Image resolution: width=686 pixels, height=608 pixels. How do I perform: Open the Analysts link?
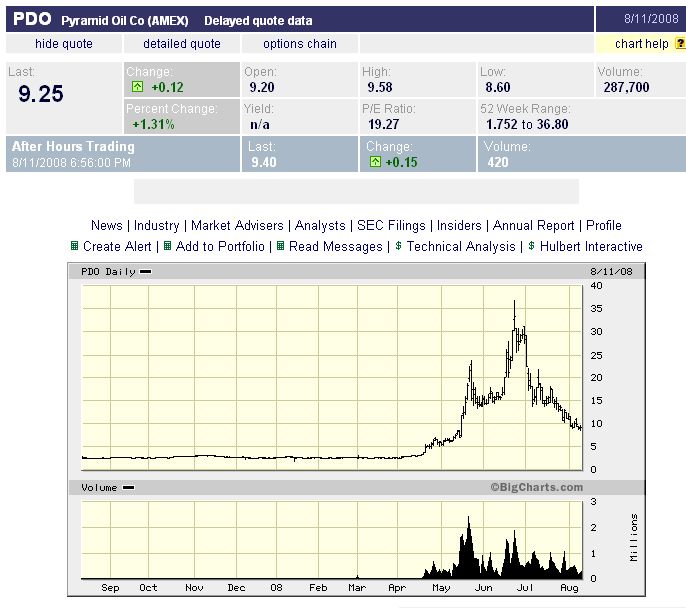[320, 226]
